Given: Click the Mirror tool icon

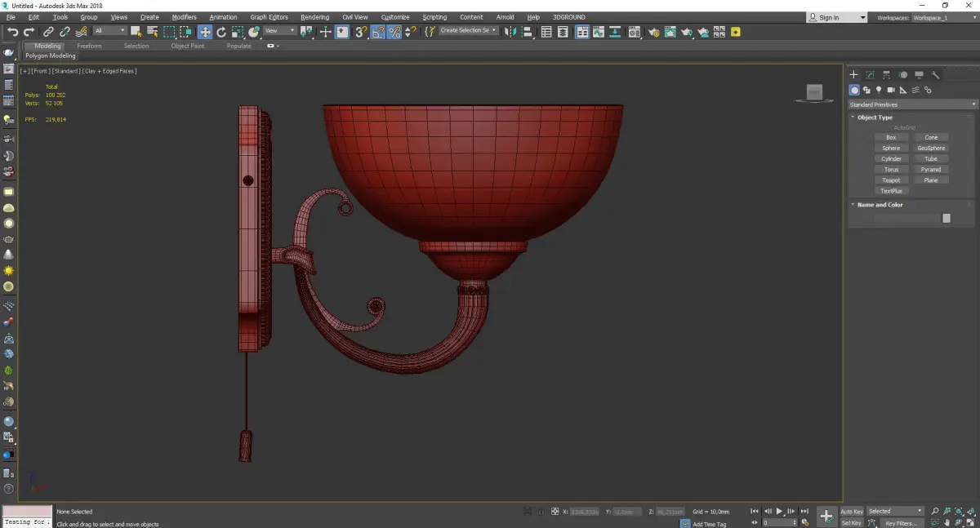Looking at the screenshot, I should pyautogui.click(x=510, y=32).
